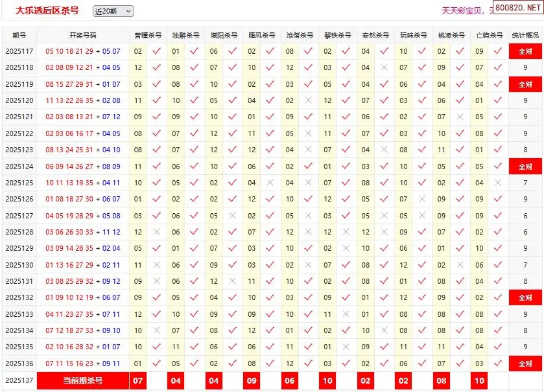Click the X mark for 亡屿 in row 2025125
This screenshot has height=392, width=544.
click(498, 183)
